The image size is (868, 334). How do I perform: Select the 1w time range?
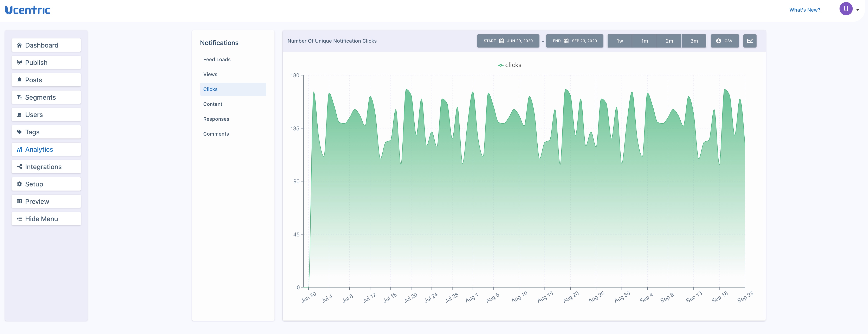click(x=619, y=41)
